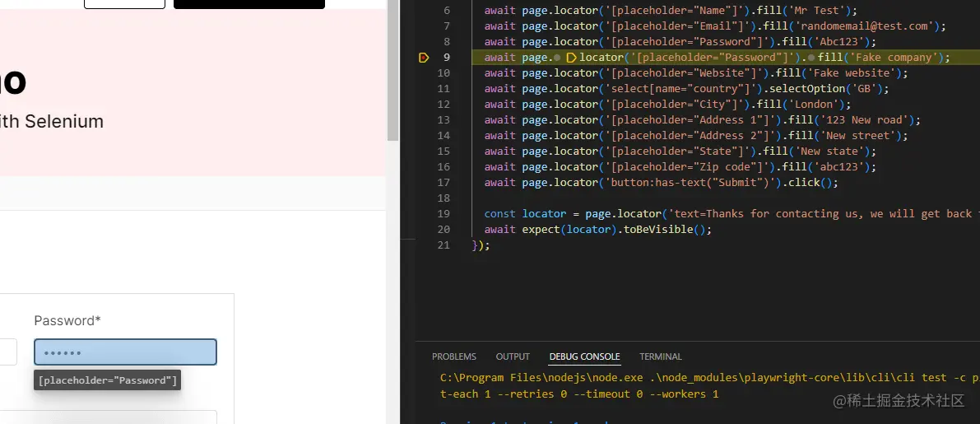Open the OUTPUT panel tab
Viewport: 980px width, 424px height.
(x=513, y=356)
